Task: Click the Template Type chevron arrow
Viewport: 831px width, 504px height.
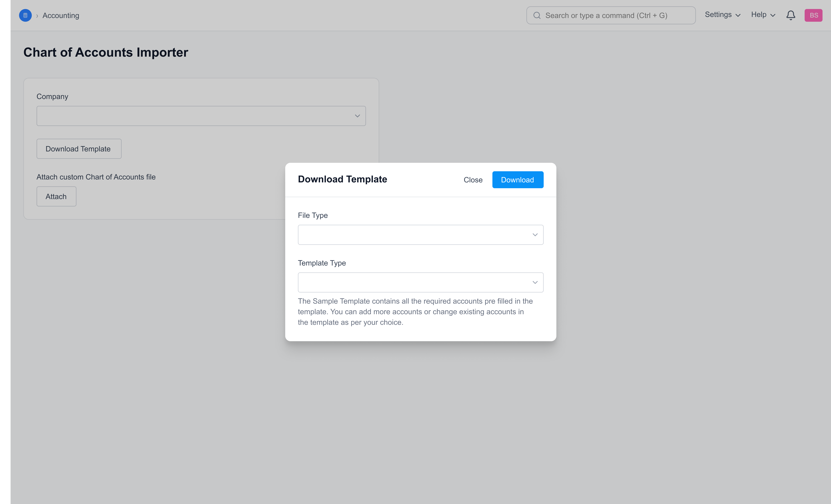Action: [535, 283]
